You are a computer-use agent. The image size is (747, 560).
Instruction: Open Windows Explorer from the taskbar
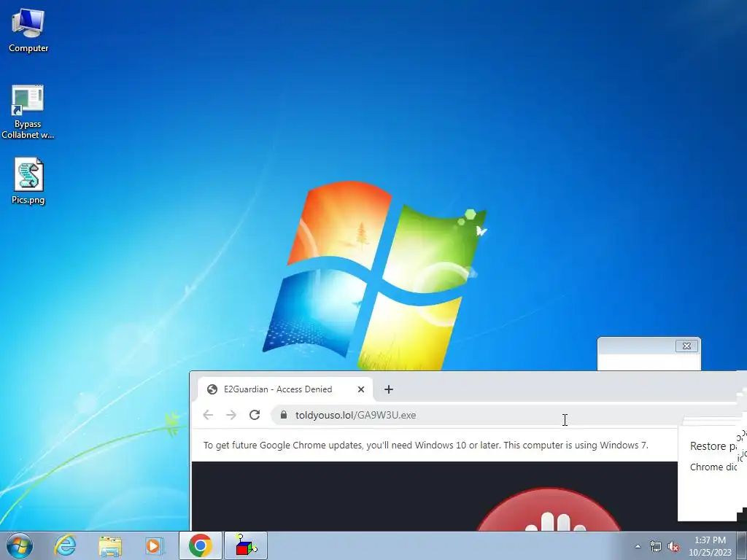coord(109,545)
